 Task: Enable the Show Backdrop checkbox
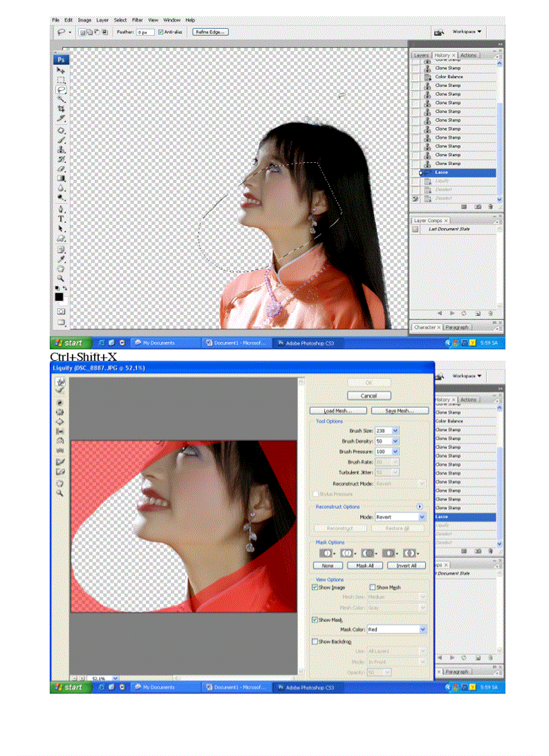316,641
